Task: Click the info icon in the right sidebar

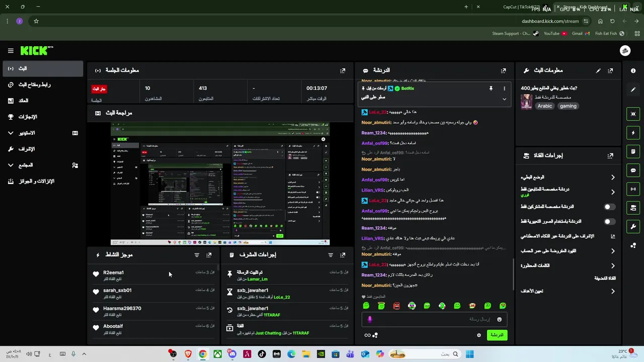Action: click(633, 71)
